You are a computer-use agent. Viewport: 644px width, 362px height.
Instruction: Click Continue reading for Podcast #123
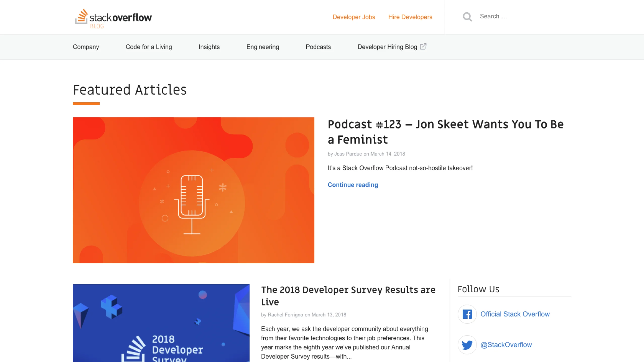[353, 185]
